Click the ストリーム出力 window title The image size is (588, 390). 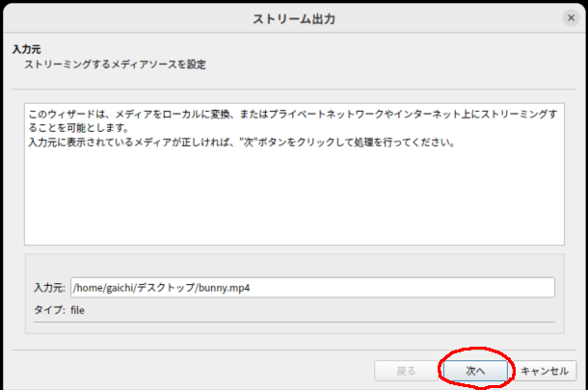294,18
